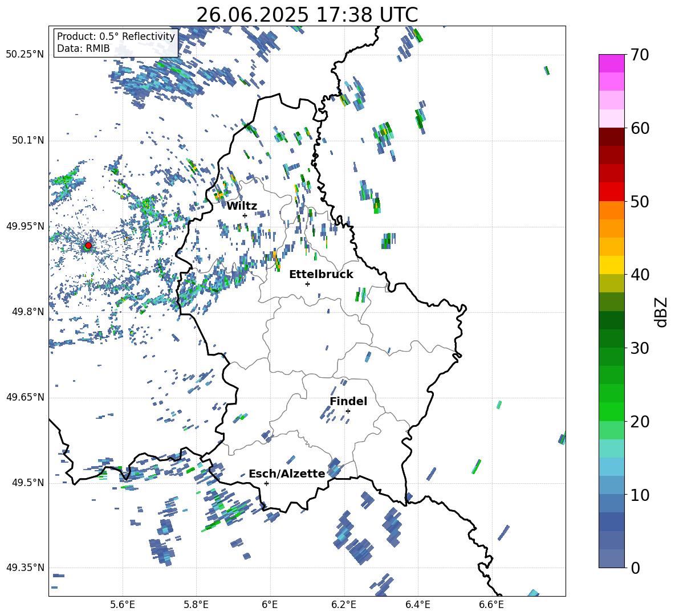Click the Esch/Alzette city label
675x616 pixels.
pyautogui.click(x=287, y=474)
